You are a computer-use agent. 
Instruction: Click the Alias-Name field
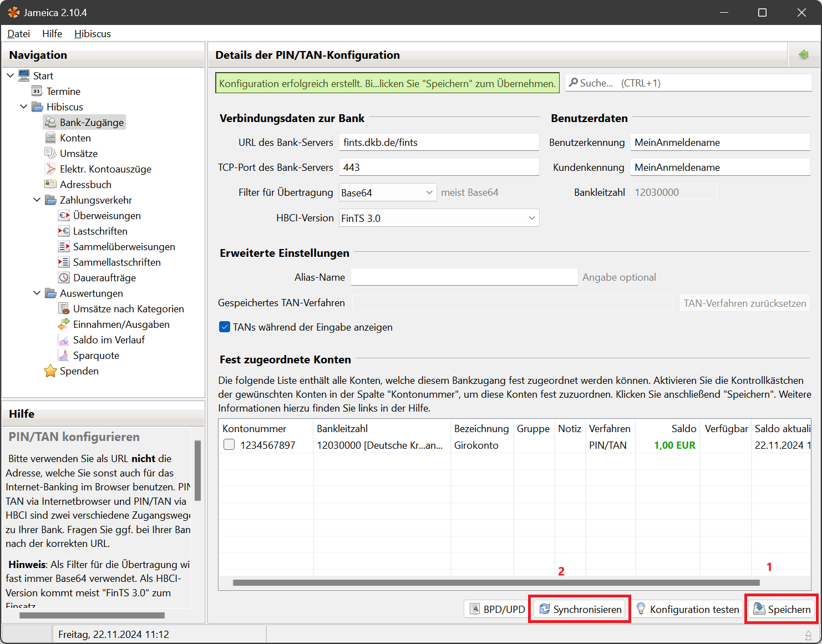coord(464,277)
